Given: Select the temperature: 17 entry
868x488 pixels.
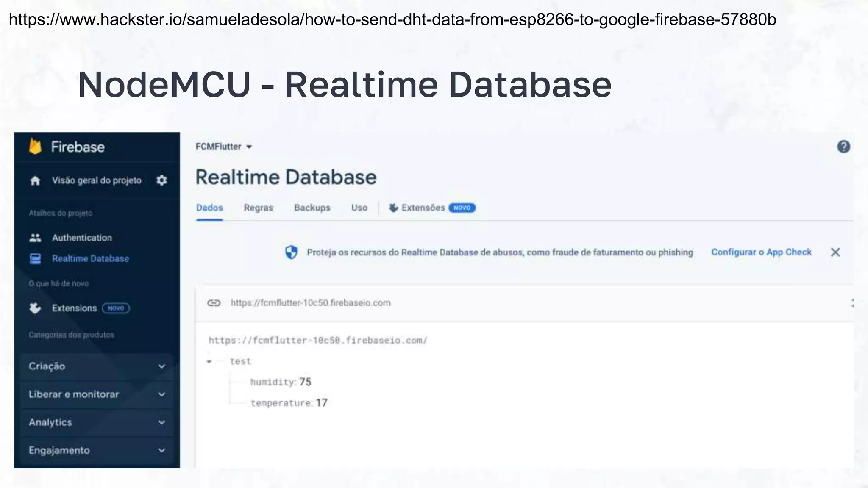Looking at the screenshot, I should pos(289,403).
